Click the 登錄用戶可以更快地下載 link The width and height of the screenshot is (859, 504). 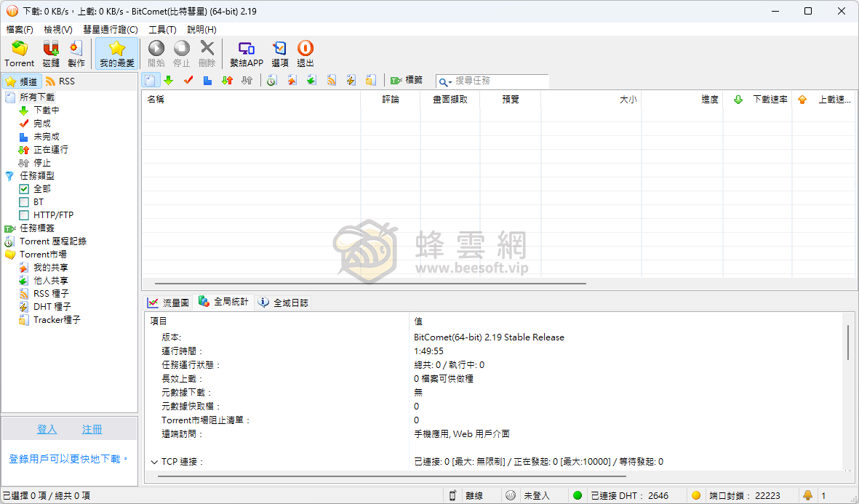[x=68, y=459]
